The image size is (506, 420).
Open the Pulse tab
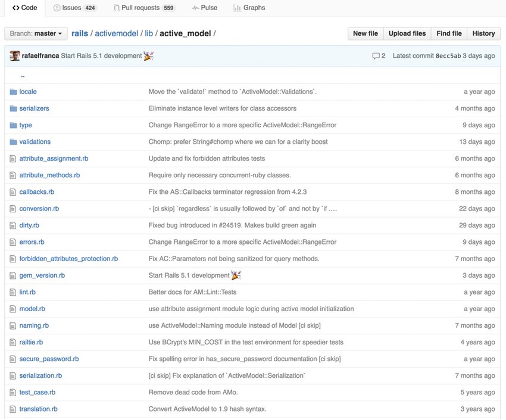coord(205,8)
